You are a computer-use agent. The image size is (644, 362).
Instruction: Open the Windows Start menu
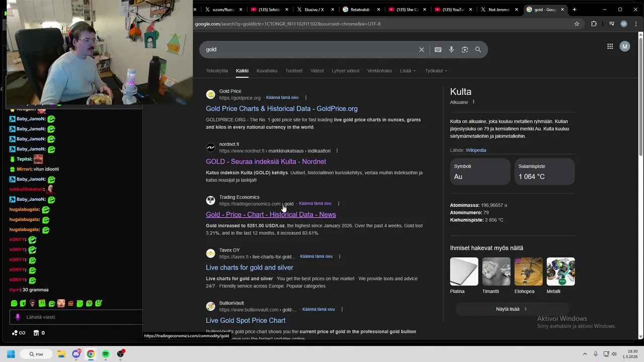click(x=11, y=354)
